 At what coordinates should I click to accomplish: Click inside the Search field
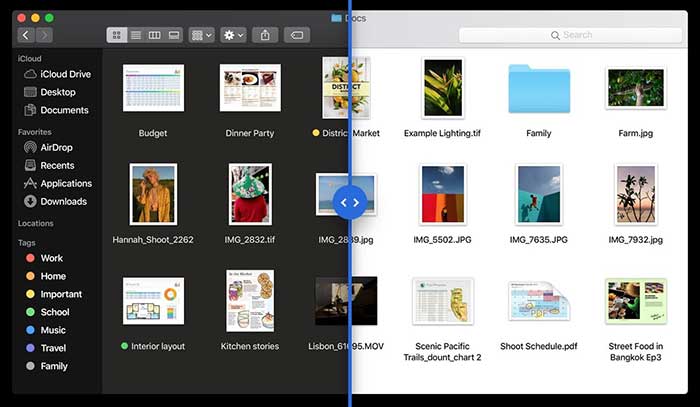pyautogui.click(x=571, y=35)
